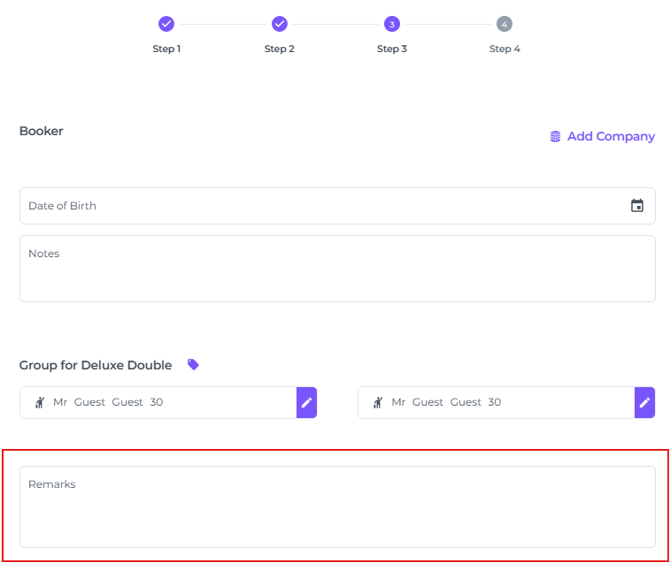Viewport: 670px width, 563px height.
Task: Edit the right guest with pencil button
Action: click(x=645, y=402)
